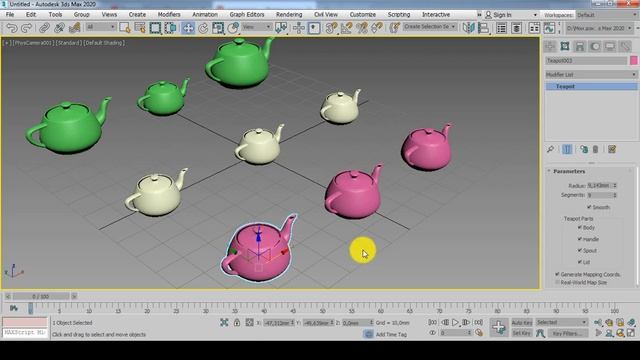Click the Bind to Space Warp icon
Viewport: 640px width, 360px height.
pyautogui.click(x=74, y=28)
